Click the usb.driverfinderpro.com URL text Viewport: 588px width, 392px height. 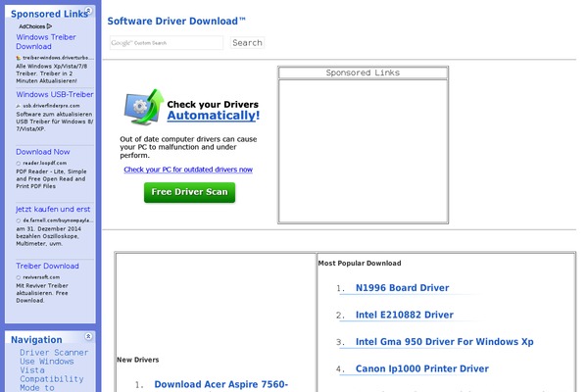coord(51,106)
